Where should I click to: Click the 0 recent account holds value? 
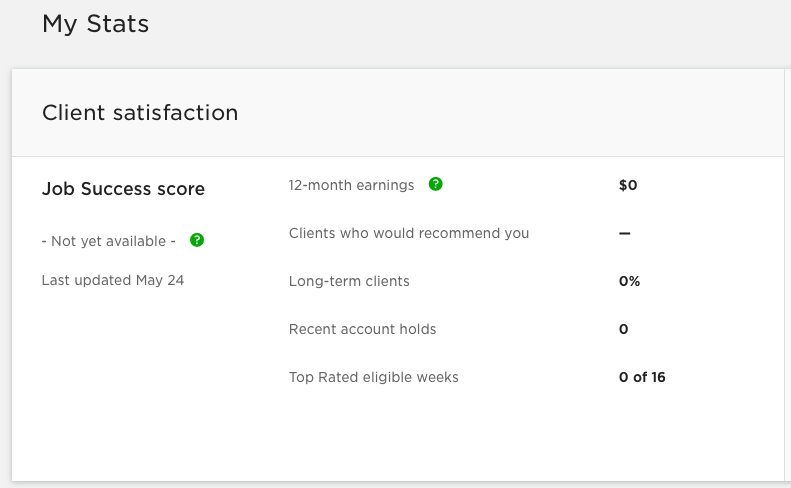624,329
